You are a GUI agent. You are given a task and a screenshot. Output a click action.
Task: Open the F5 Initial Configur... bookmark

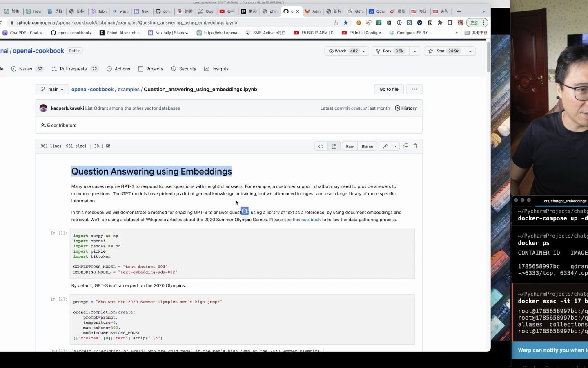tap(363, 33)
